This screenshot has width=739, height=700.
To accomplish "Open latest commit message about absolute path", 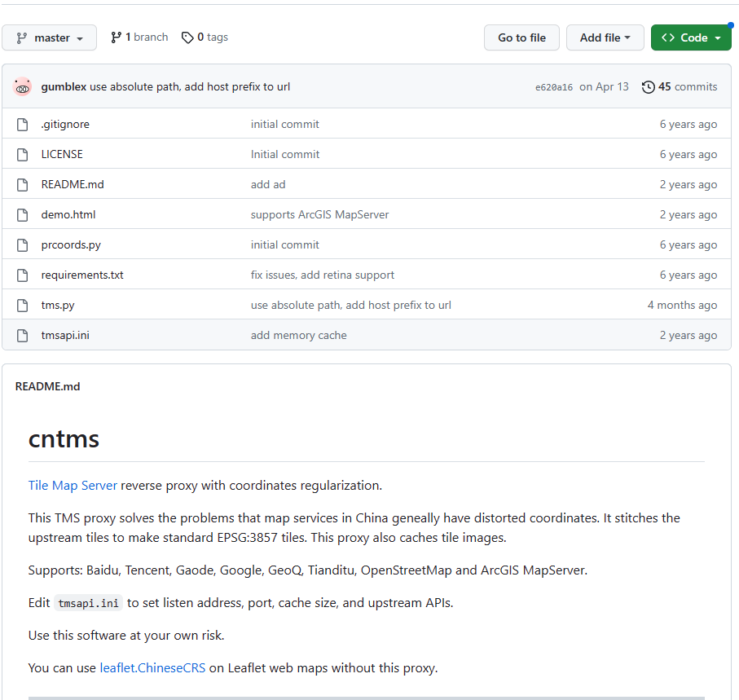I will (x=190, y=86).
